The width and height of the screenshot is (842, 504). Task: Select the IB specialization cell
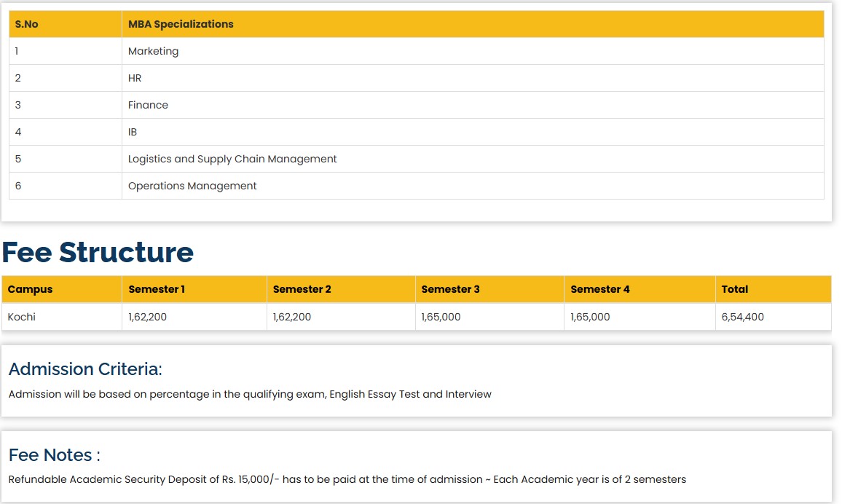click(133, 132)
